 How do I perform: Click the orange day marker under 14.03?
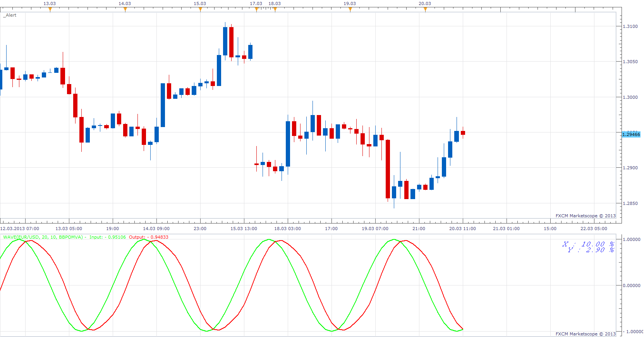pos(125,10)
